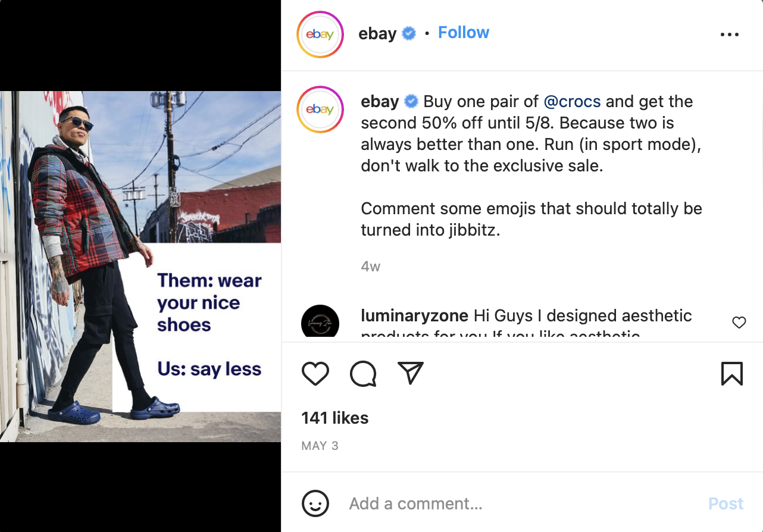Share post via paper plane icon

click(411, 373)
